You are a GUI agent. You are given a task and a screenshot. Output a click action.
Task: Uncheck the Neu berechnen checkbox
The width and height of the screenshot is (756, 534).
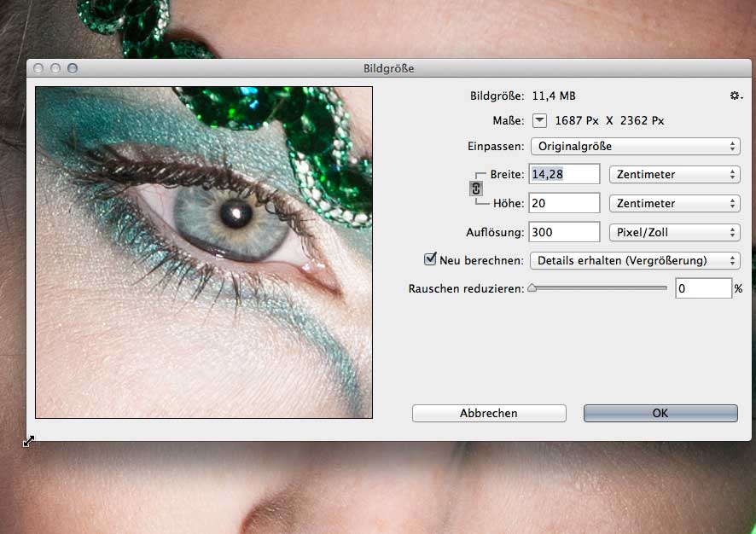click(x=430, y=259)
